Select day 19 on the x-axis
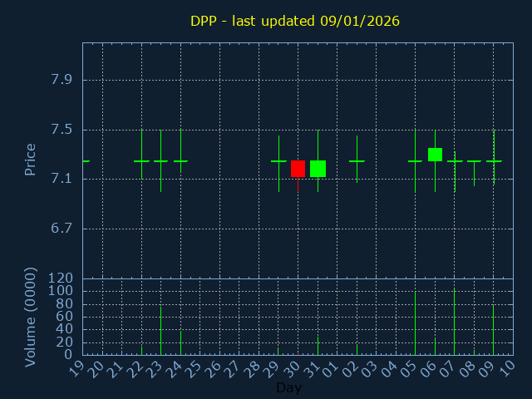The height and width of the screenshot is (399, 532). 77,367
